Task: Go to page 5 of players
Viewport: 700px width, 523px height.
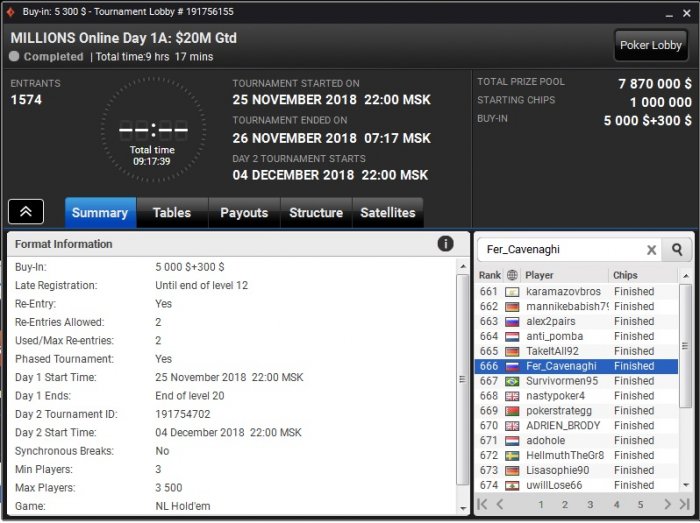Action: point(640,505)
